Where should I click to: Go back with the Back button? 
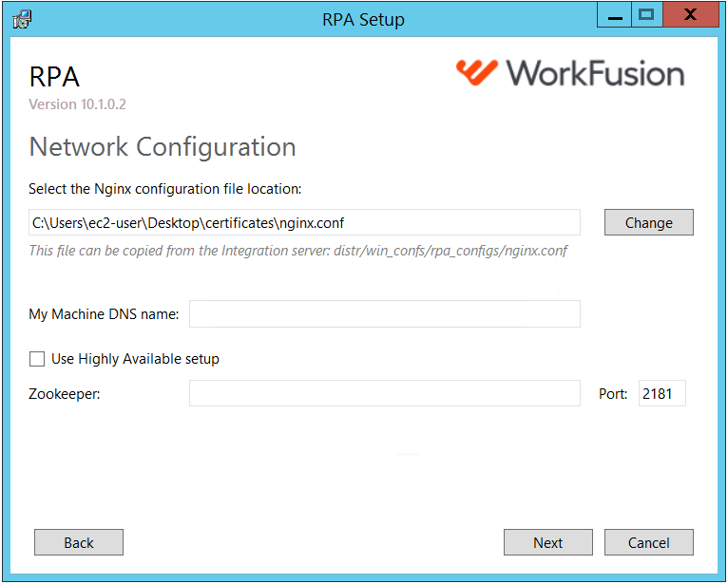click(79, 542)
